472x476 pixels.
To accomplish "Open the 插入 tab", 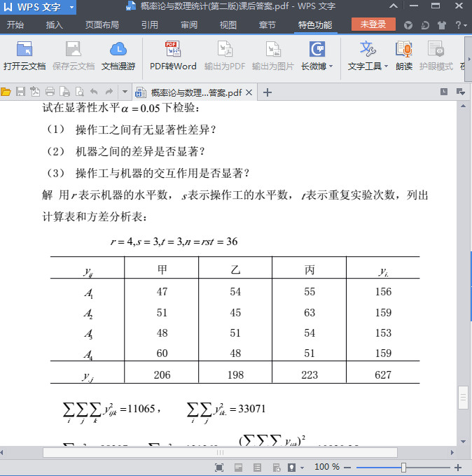I will [55, 25].
